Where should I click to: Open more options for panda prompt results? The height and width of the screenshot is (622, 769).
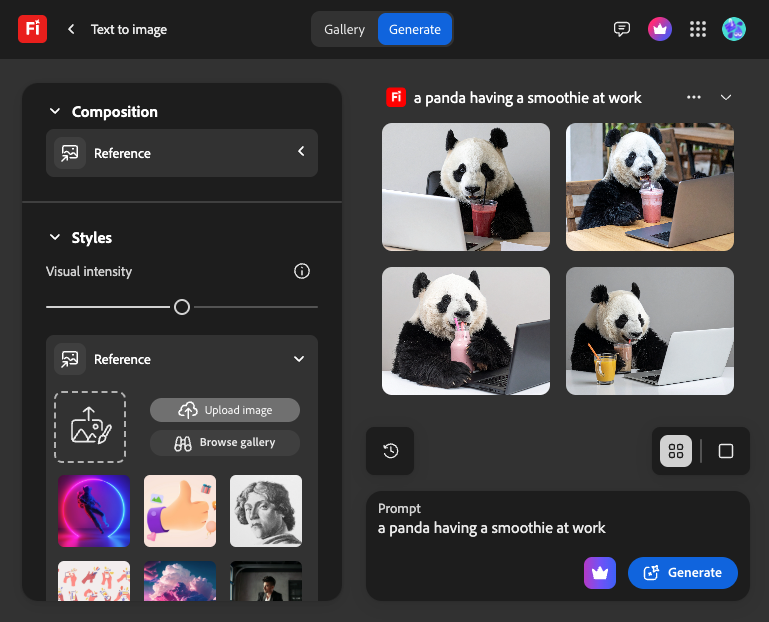coord(694,97)
